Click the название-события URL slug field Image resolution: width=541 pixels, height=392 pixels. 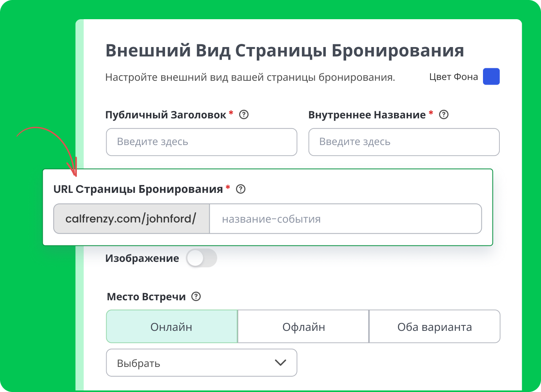click(345, 219)
